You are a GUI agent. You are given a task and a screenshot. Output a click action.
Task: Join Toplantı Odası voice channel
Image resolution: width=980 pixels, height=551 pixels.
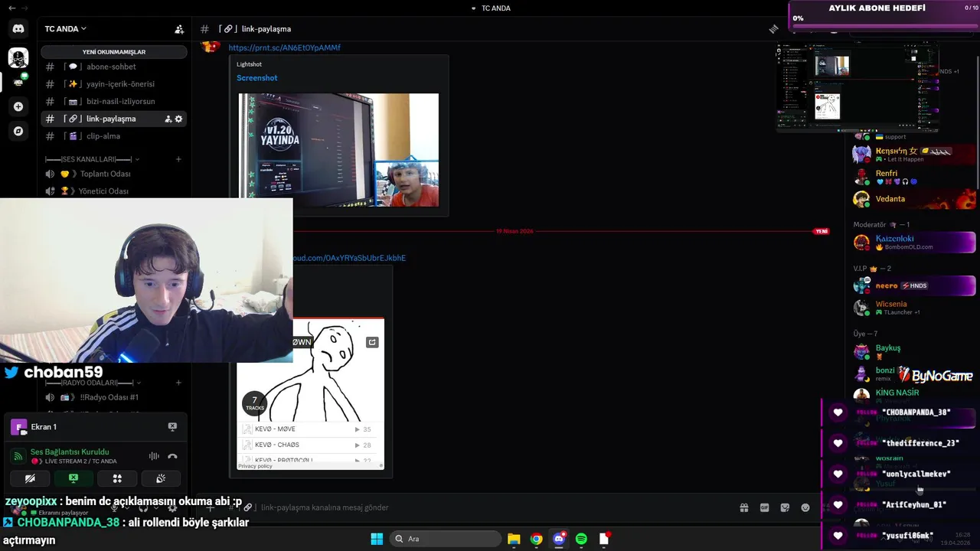tap(113, 174)
